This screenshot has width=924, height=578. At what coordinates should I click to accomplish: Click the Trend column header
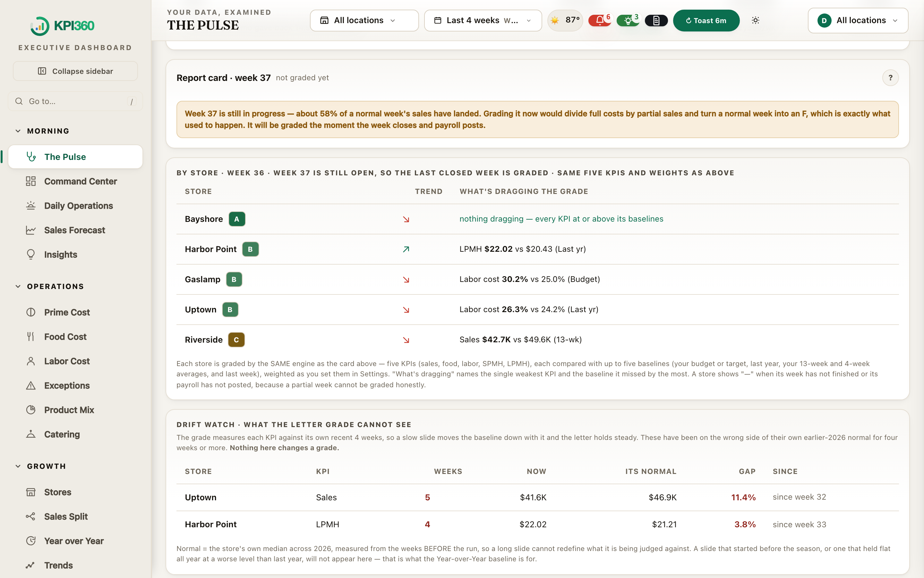(x=428, y=191)
